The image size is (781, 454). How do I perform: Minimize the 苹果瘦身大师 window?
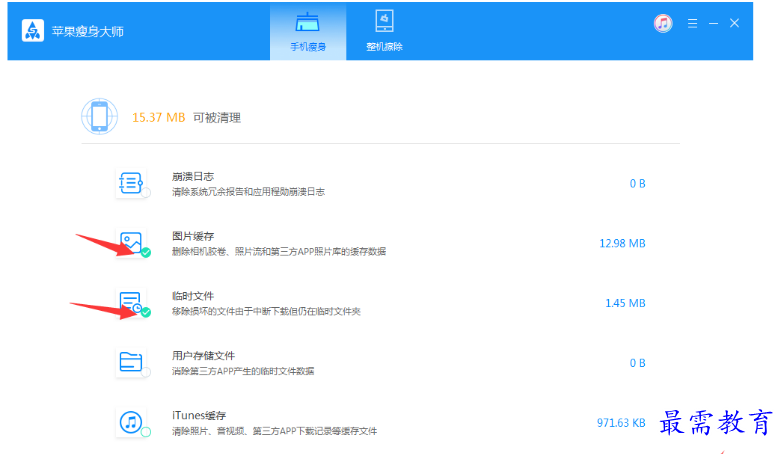click(x=713, y=23)
